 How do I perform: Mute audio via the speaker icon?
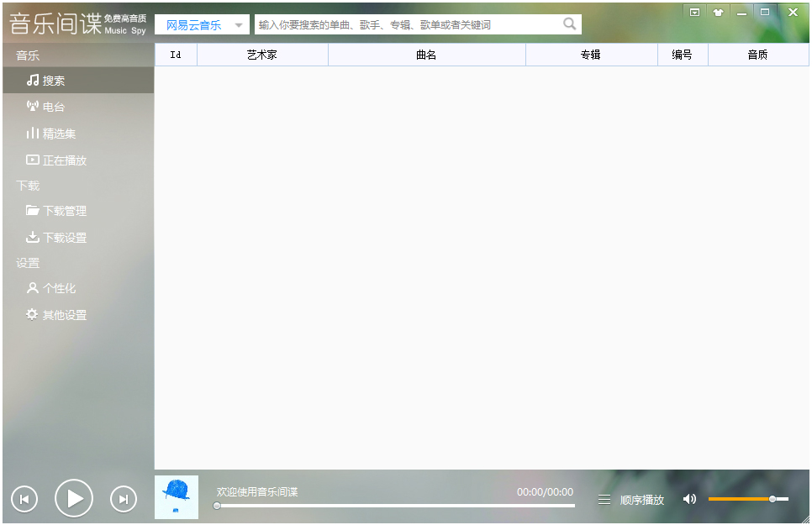point(689,499)
